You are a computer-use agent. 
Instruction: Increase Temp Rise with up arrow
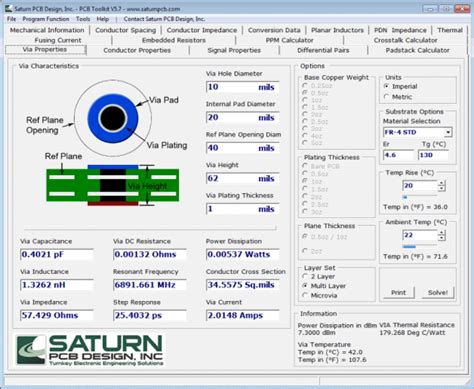[442, 183]
